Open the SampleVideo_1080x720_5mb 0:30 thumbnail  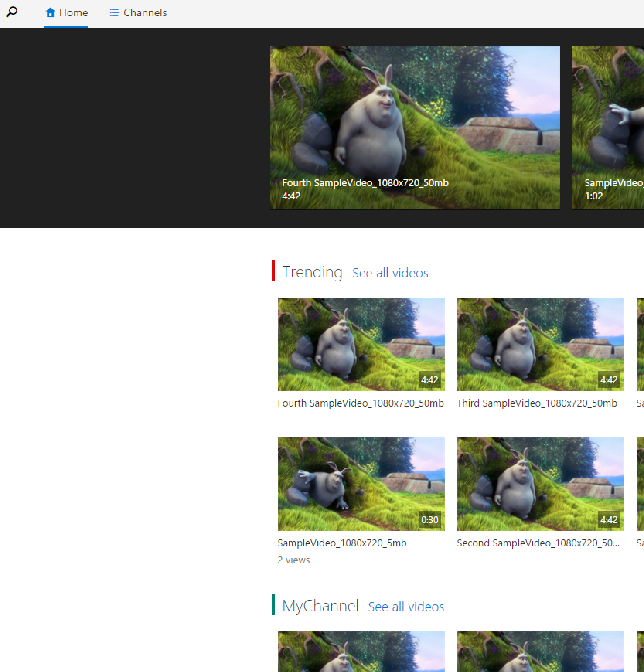[x=361, y=484]
